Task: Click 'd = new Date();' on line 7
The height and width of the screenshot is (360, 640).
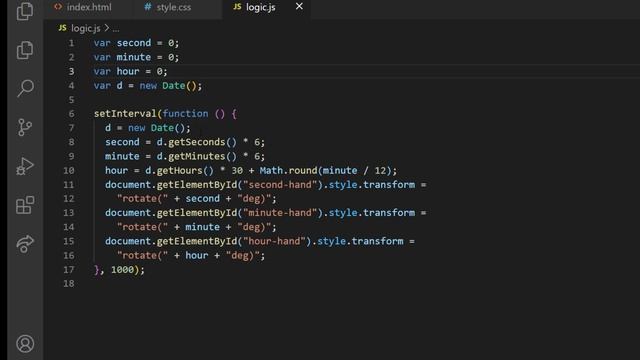Action: pos(148,128)
